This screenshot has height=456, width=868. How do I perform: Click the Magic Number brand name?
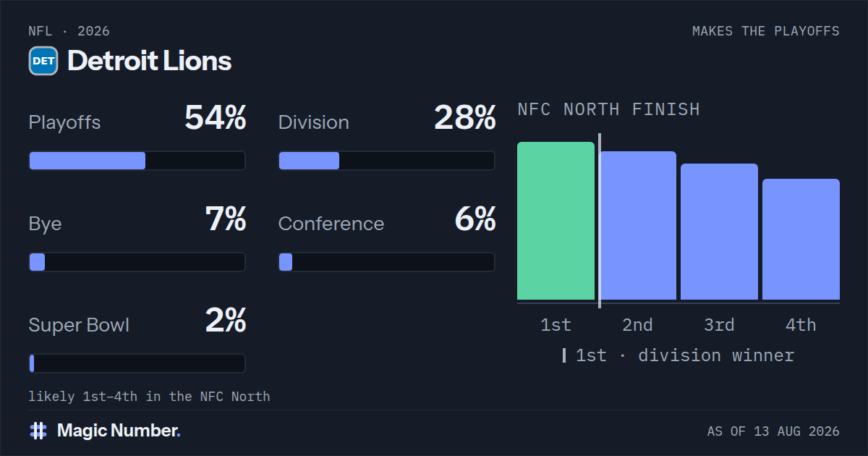(x=119, y=431)
